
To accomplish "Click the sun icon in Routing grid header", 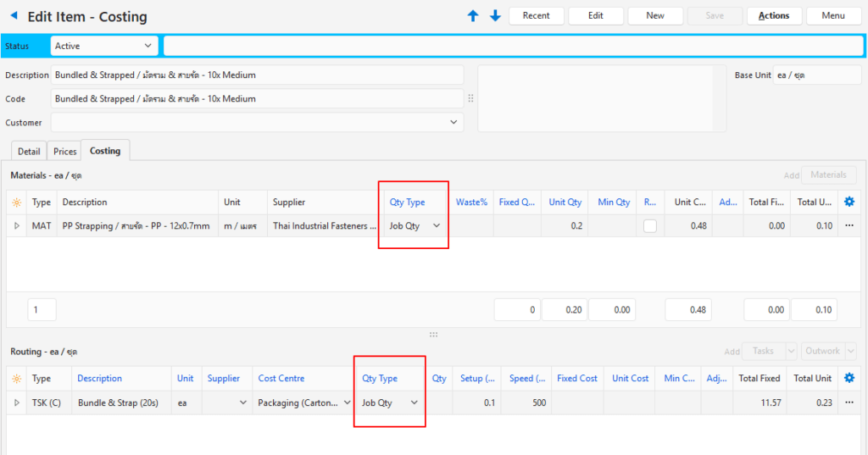I will [17, 379].
